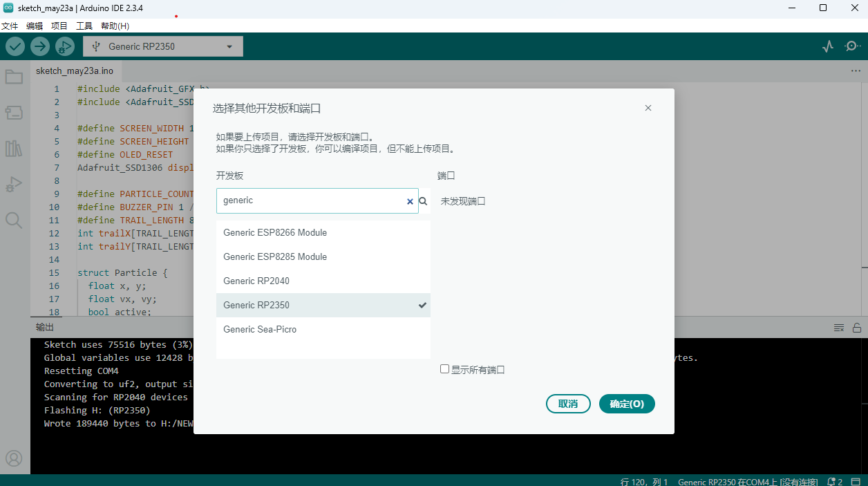The image size is (868, 486).
Task: Select Generic ESP8285 Module board
Action: coord(323,256)
